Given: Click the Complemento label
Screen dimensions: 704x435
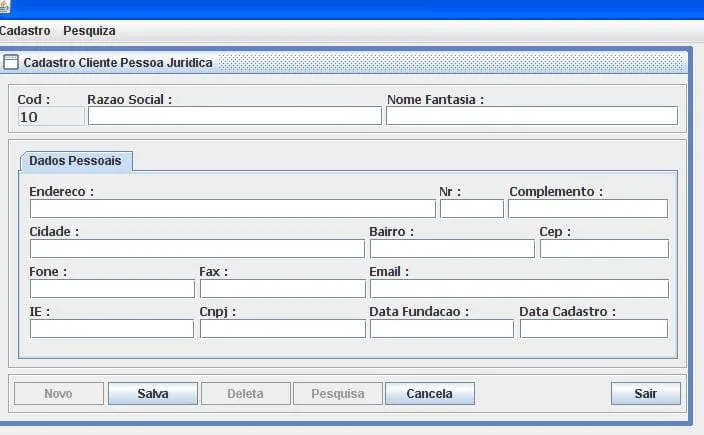Looking at the screenshot, I should pyautogui.click(x=556, y=192).
